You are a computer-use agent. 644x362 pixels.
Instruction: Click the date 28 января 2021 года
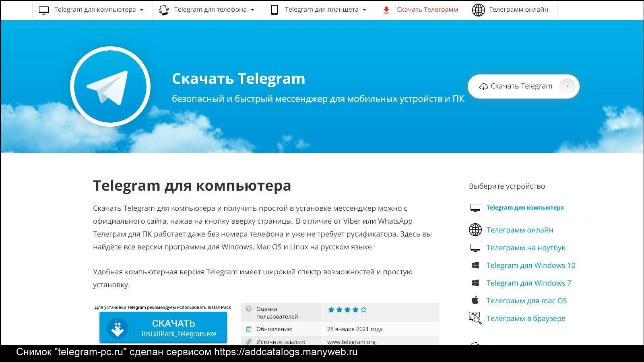point(355,329)
